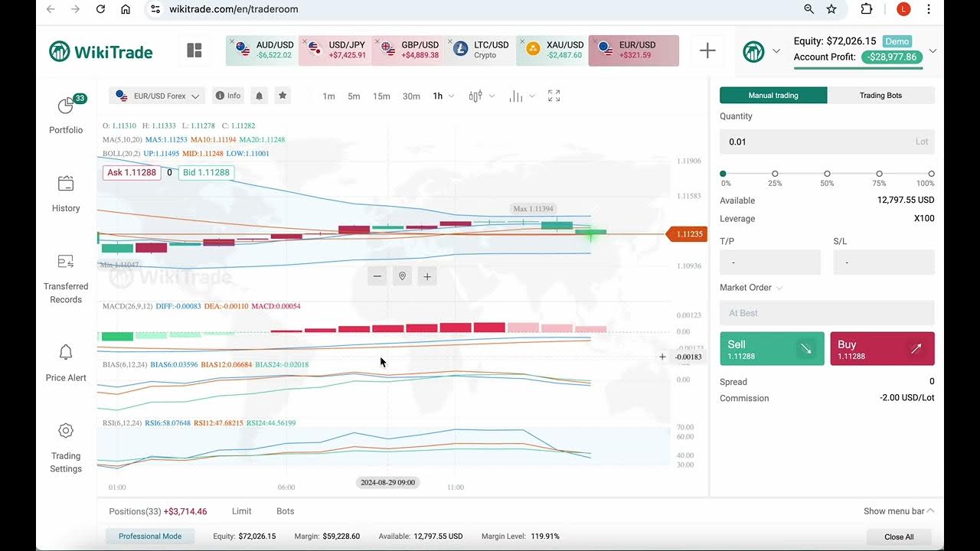Click the bell alert icon above chart
The width and height of the screenshot is (980, 551).
[259, 96]
